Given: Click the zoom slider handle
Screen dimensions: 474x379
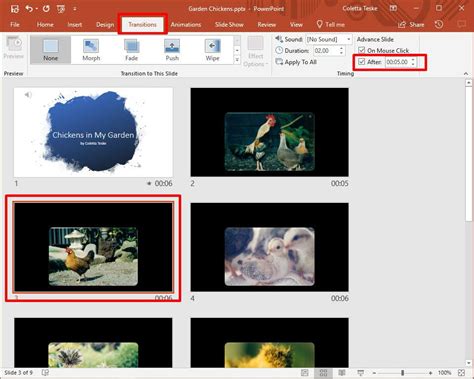Looking at the screenshot, I should tap(403, 373).
